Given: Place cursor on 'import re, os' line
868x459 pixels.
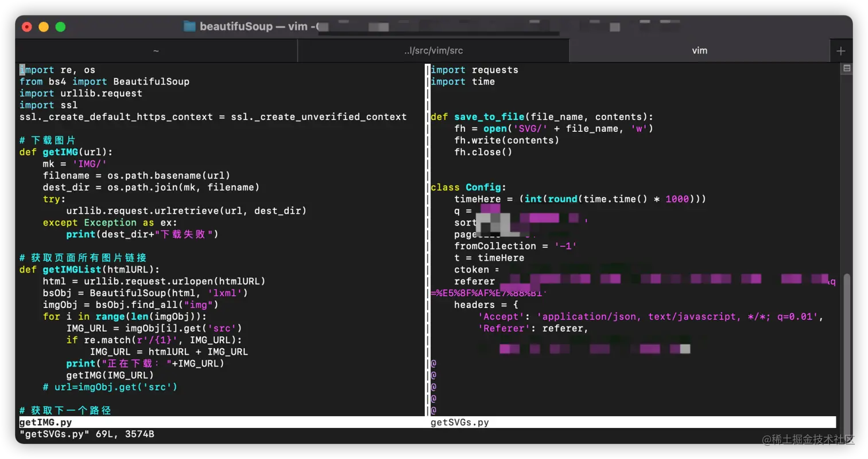Looking at the screenshot, I should pos(57,70).
